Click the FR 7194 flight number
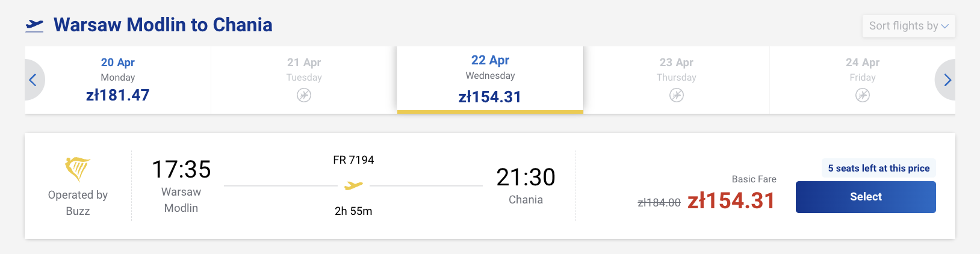The height and width of the screenshot is (254, 980). [x=353, y=160]
